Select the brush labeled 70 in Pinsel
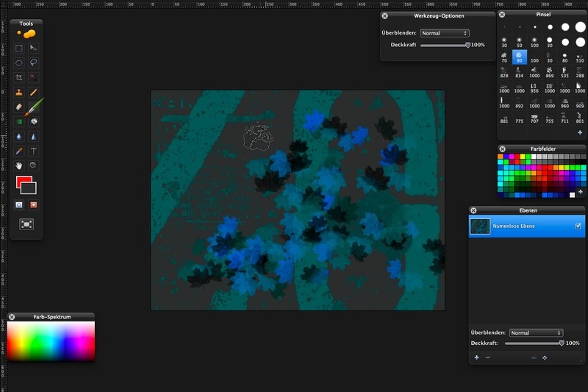Viewport: 588px width, 392px height. tap(504, 56)
